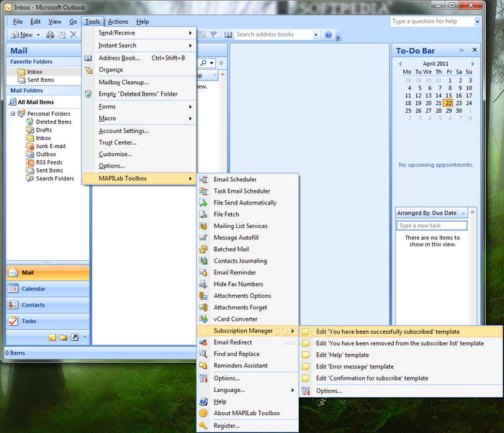Select the RSS Feeds folder

tap(49, 163)
